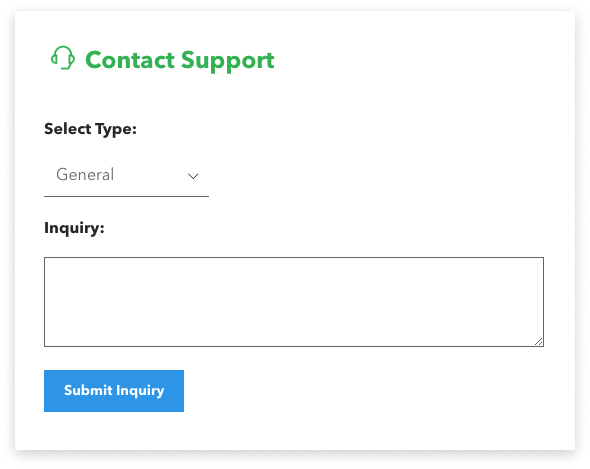
Task: Click the Contact Support heading
Action: click(x=180, y=60)
